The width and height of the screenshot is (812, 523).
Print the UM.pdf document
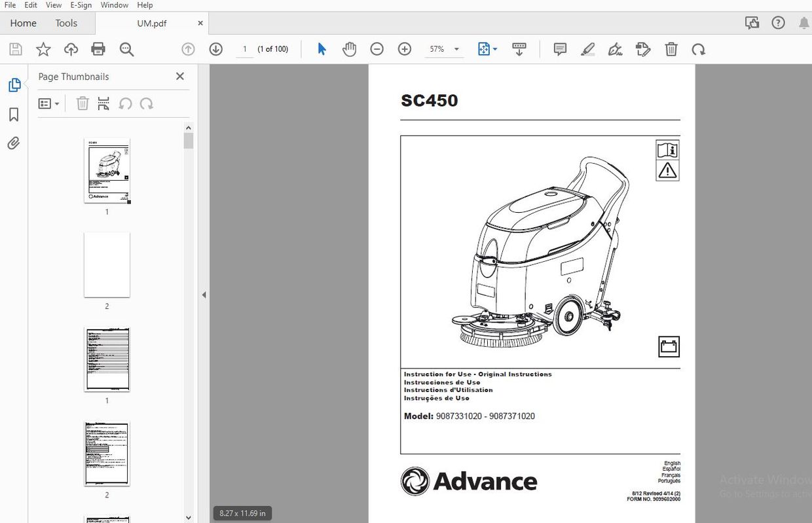pos(97,48)
